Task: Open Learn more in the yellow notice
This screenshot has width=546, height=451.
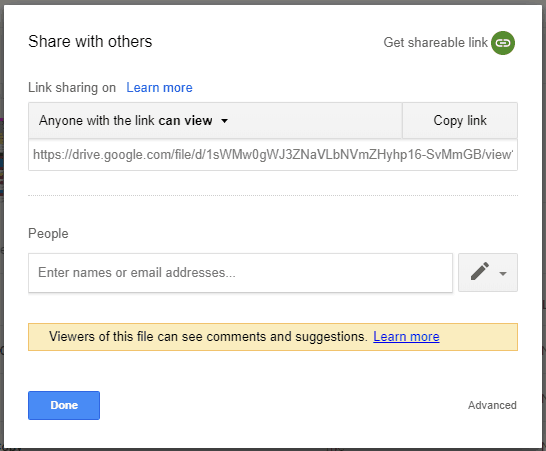Action: coord(406,336)
